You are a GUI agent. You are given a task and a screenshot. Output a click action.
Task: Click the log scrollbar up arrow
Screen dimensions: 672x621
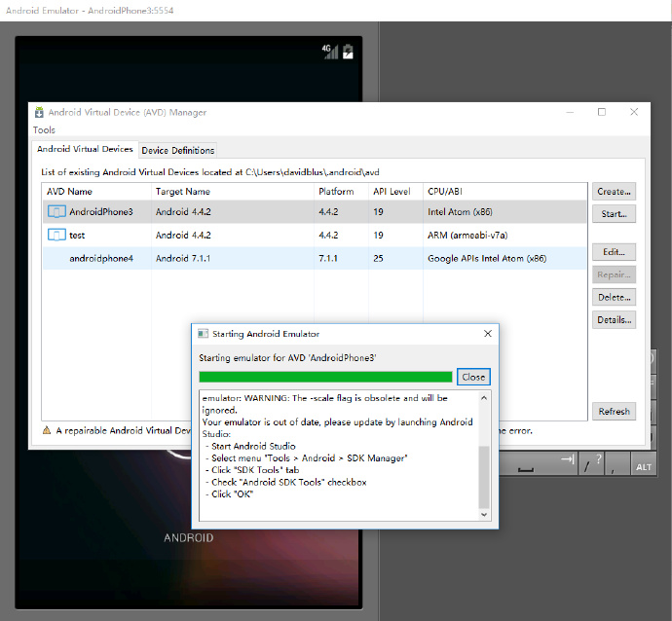coord(484,398)
